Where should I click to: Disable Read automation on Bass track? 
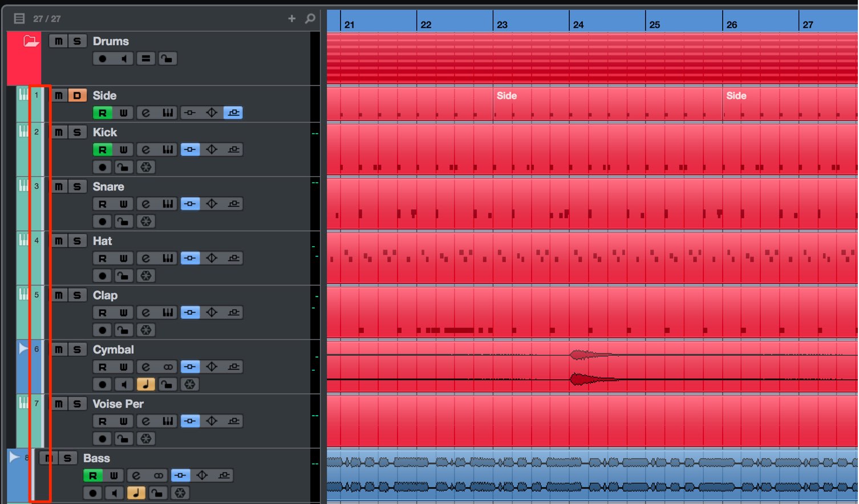coord(93,475)
